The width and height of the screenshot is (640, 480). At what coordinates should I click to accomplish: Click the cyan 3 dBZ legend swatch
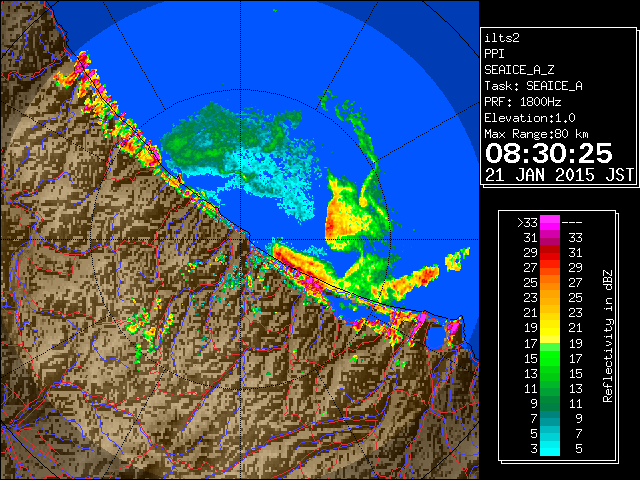coord(550,448)
